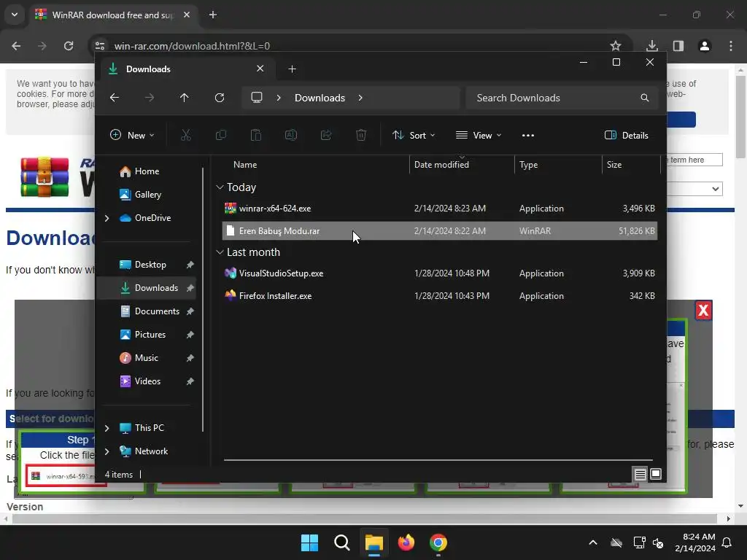Select the Downloads Explorer tab

pyautogui.click(x=186, y=69)
